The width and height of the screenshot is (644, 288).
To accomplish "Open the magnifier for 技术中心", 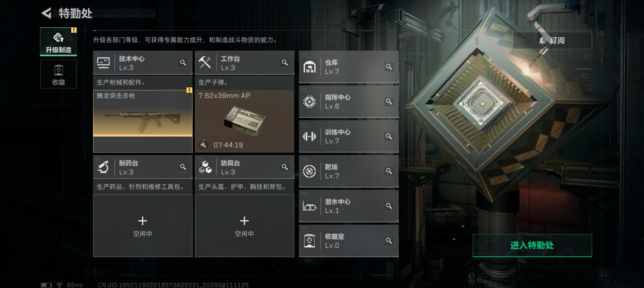I will click(x=183, y=63).
